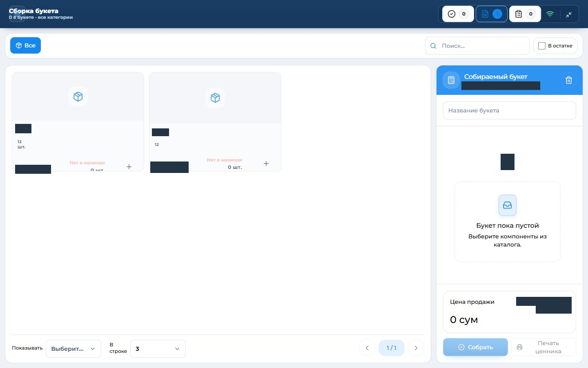Focus the Поиск search field
The image size is (588, 368).
[x=477, y=46]
